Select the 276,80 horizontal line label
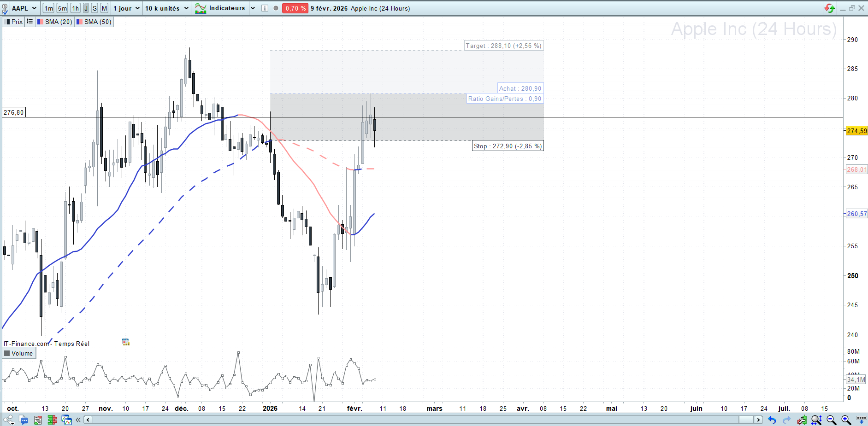This screenshot has height=426, width=868. click(13, 112)
